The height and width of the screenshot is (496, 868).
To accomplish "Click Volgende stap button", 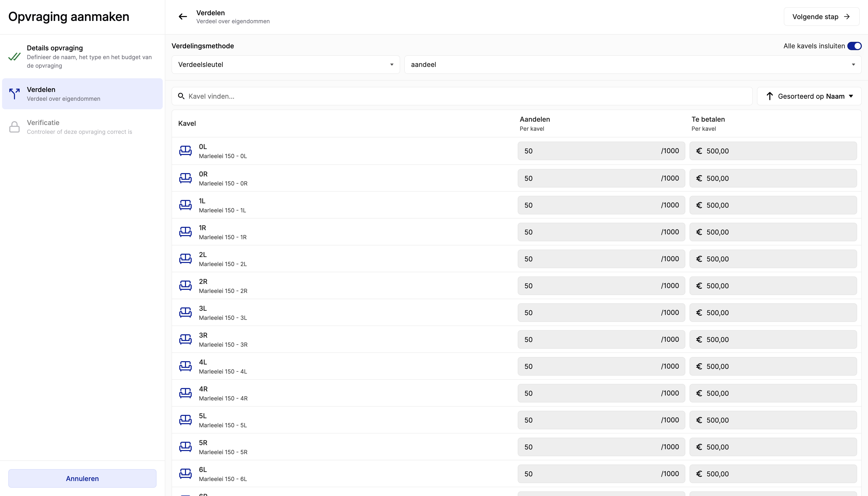I will point(821,17).
